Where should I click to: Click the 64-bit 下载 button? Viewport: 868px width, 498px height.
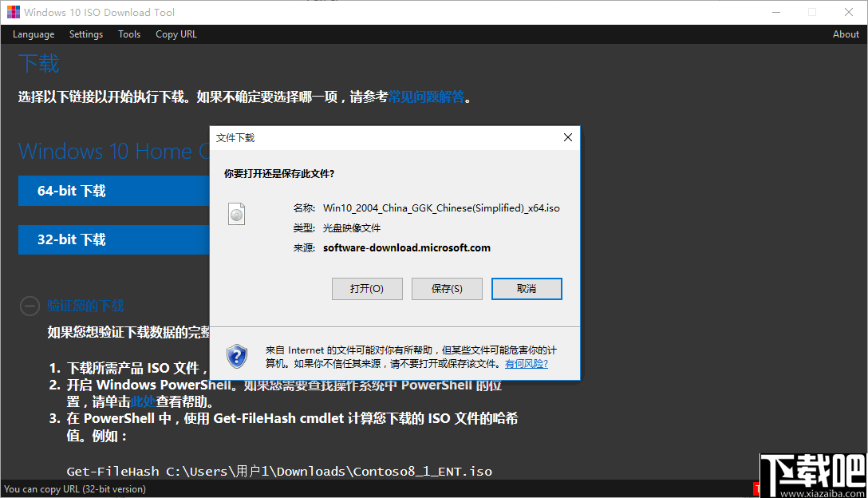(114, 191)
